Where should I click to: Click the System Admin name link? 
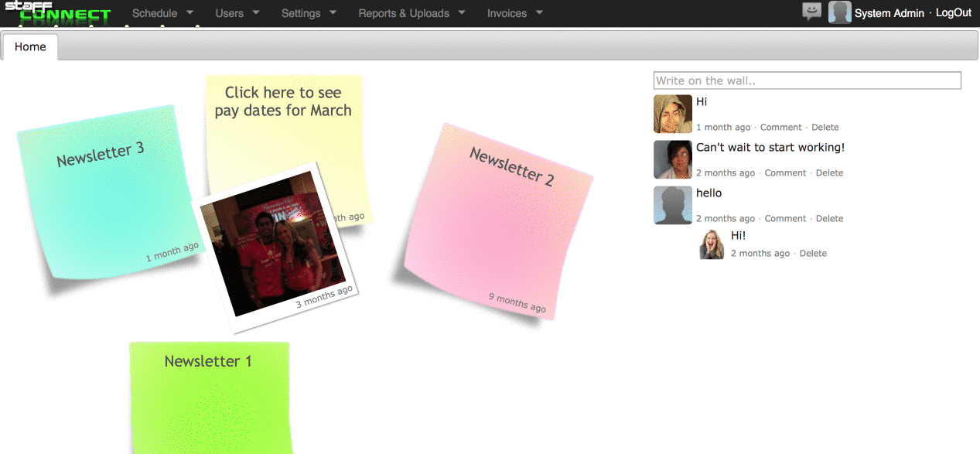click(x=890, y=13)
